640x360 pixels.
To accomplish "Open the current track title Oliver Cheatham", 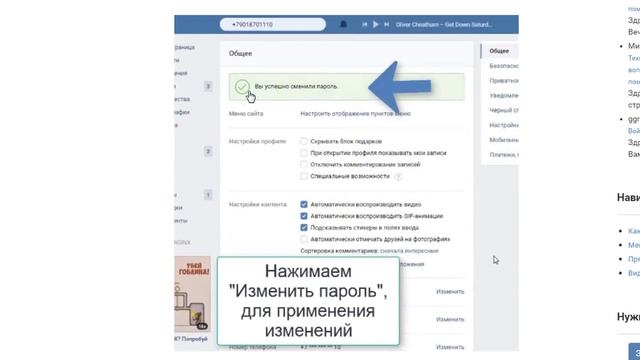I will tap(443, 24).
